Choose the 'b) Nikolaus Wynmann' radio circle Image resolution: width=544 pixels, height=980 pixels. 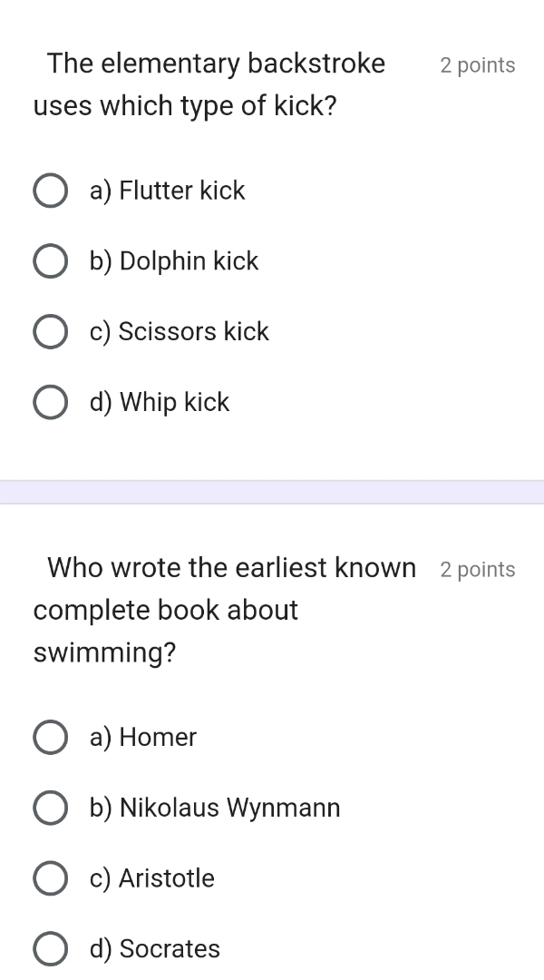[50, 808]
